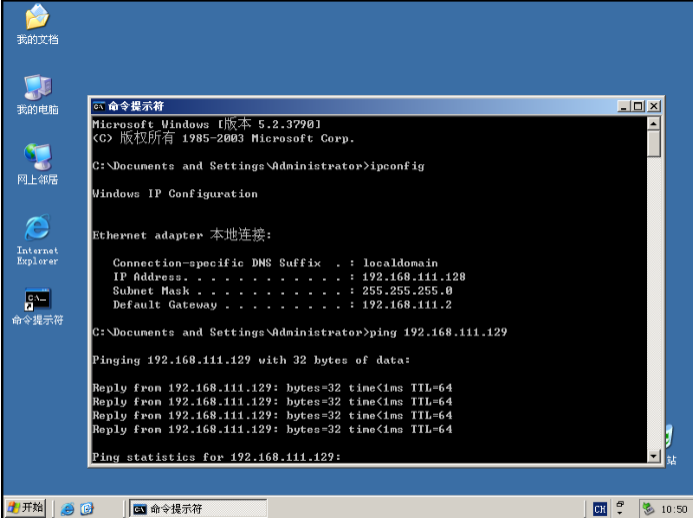693x520 pixels.
Task: Minimize the command prompt window
Action: 623,106
